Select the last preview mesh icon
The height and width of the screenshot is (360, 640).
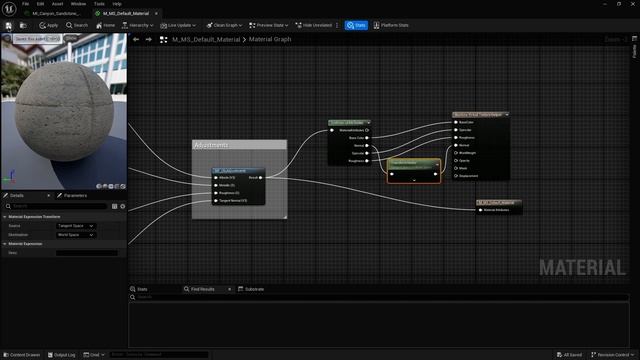pyautogui.click(x=123, y=186)
